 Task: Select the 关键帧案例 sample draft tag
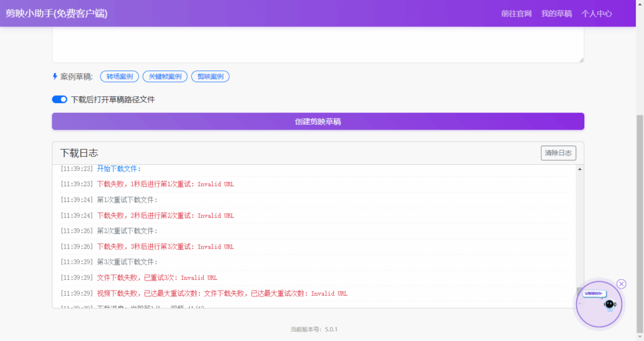point(165,77)
